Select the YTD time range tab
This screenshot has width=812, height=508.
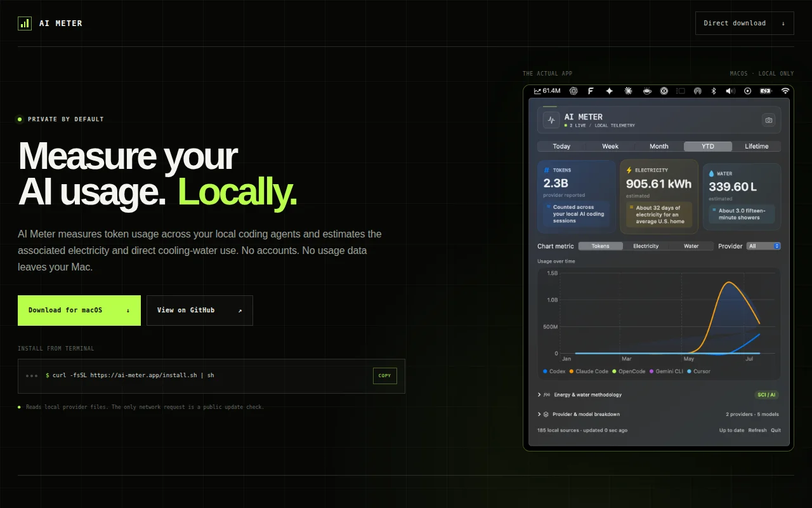point(708,146)
